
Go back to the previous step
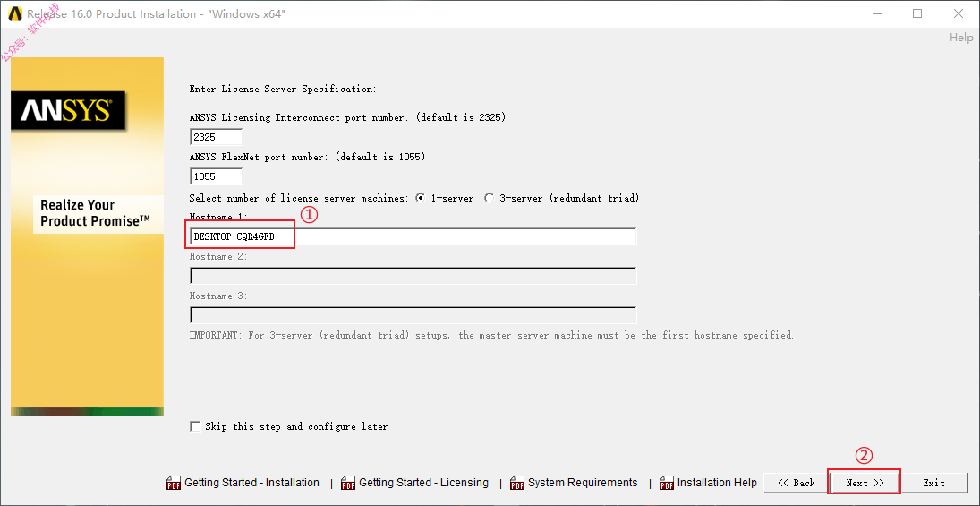[797, 483]
